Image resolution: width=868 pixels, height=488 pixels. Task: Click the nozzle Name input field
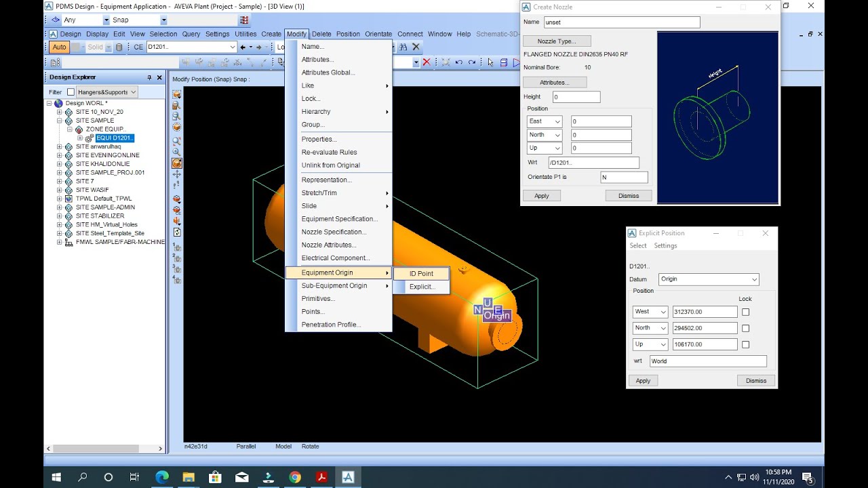pos(621,22)
